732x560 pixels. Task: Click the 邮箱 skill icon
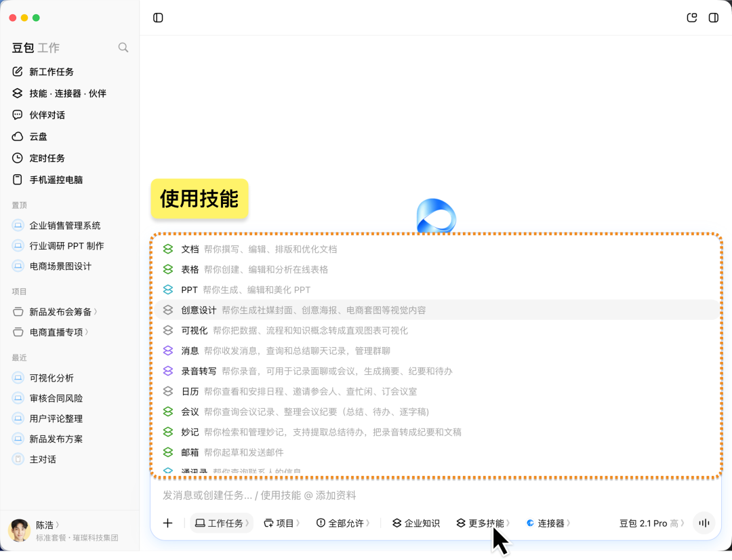(x=168, y=452)
